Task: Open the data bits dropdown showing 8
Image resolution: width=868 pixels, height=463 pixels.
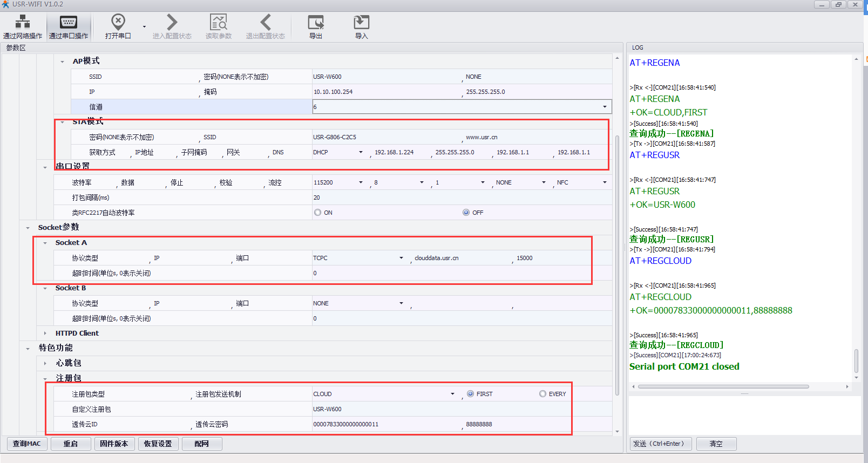Action: click(x=422, y=182)
